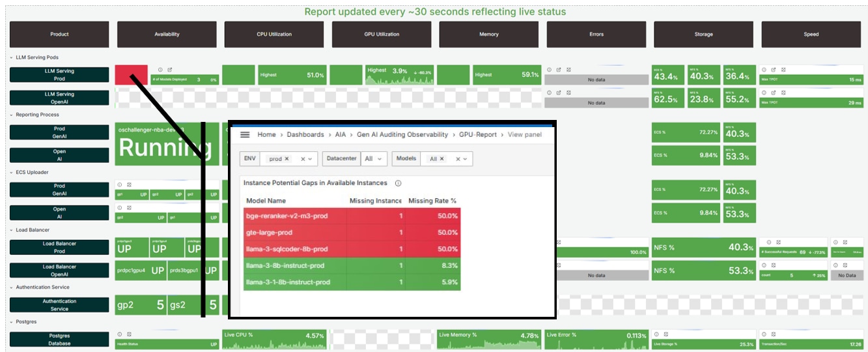
Task: Click info icon above the count 5 panel
Action: coord(764,266)
